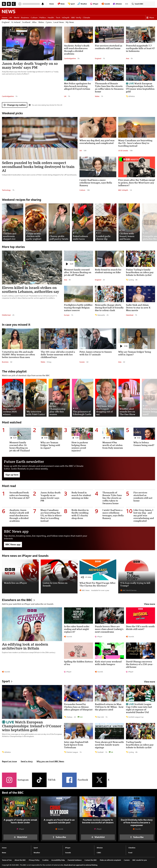Click into the Search BBC field

coord(143,4)
